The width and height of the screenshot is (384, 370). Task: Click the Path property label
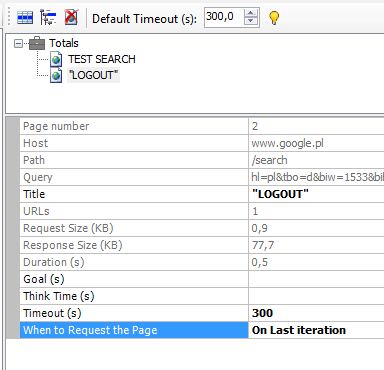click(x=34, y=160)
